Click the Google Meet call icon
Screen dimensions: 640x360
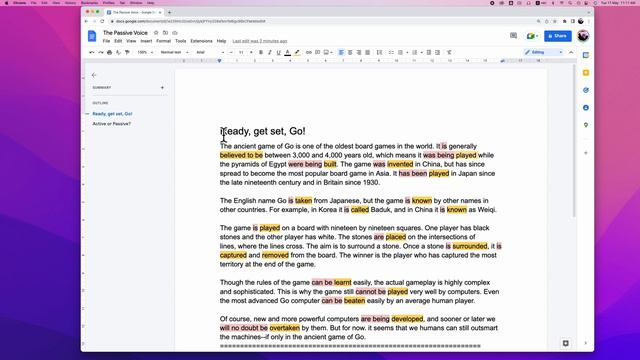coord(532,36)
